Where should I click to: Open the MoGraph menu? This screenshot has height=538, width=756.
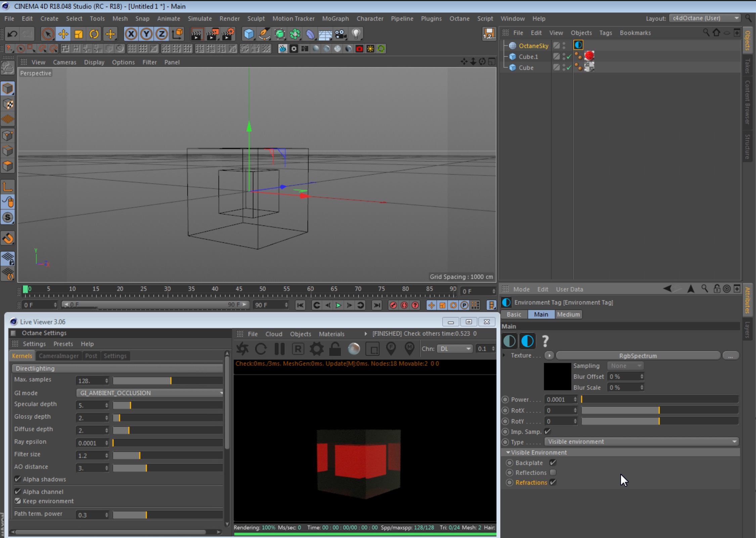click(335, 18)
